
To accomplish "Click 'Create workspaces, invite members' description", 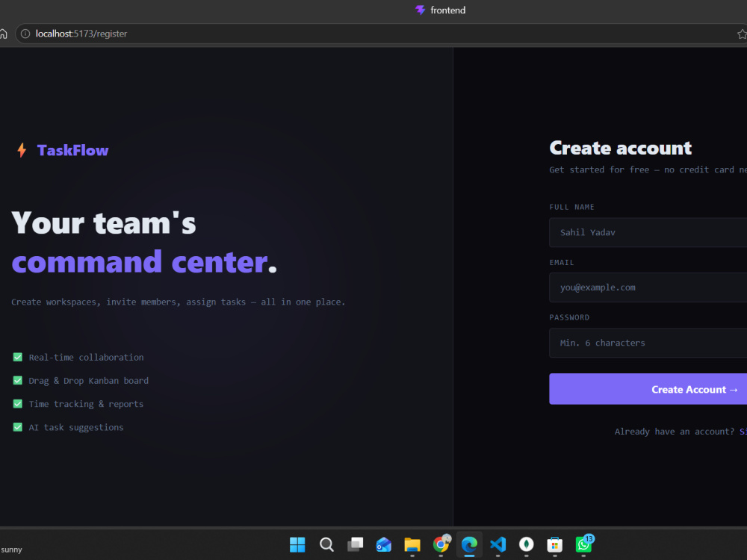I will [x=179, y=302].
